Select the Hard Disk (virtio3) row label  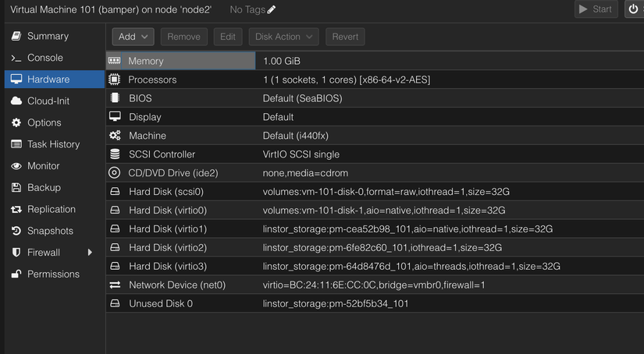pyautogui.click(x=168, y=266)
